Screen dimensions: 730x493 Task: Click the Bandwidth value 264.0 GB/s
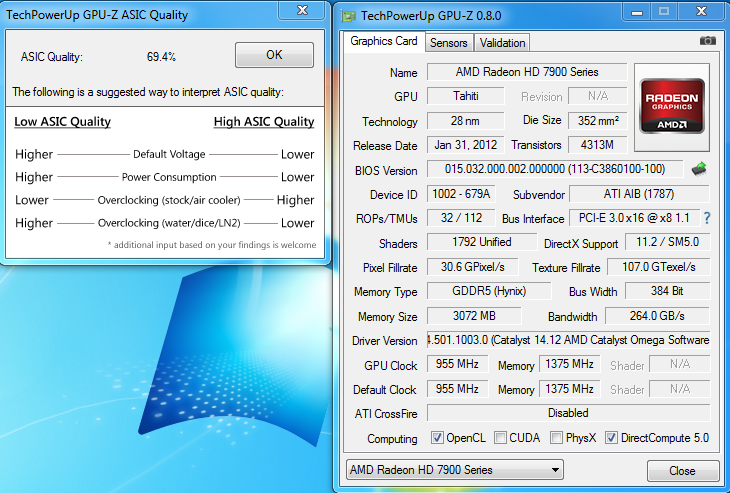(x=657, y=316)
